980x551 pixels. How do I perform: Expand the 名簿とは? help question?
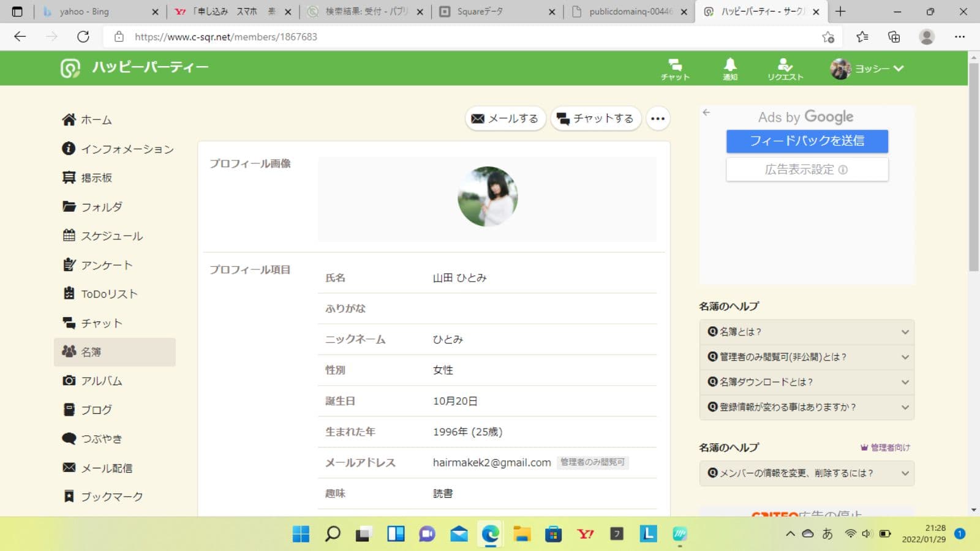point(806,332)
